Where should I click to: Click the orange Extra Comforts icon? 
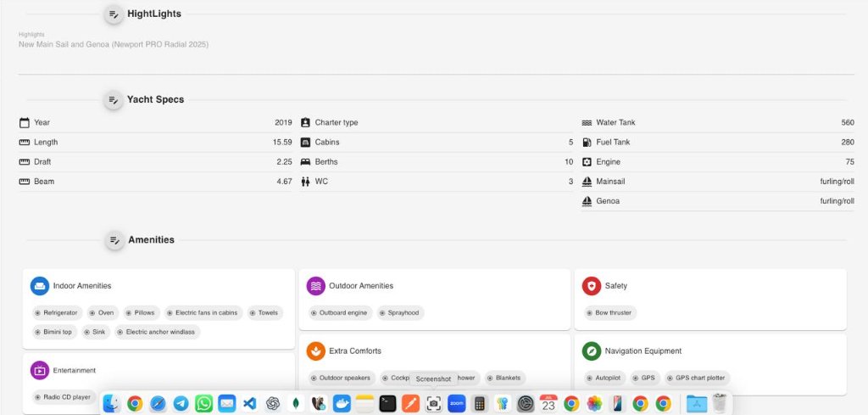click(x=315, y=351)
